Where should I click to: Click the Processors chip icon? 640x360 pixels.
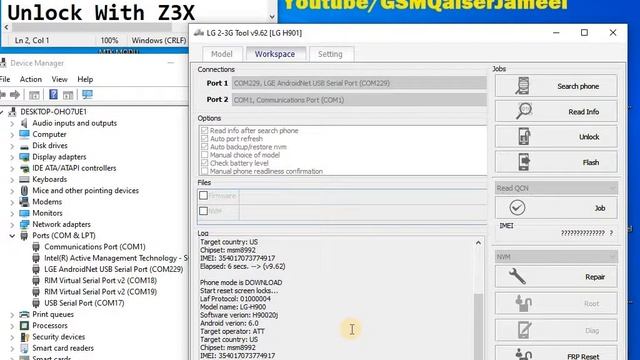[x=24, y=325]
